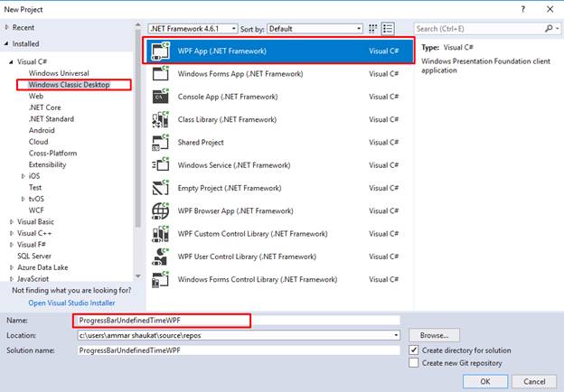
Task: Switch to small icons view
Action: pos(373,29)
